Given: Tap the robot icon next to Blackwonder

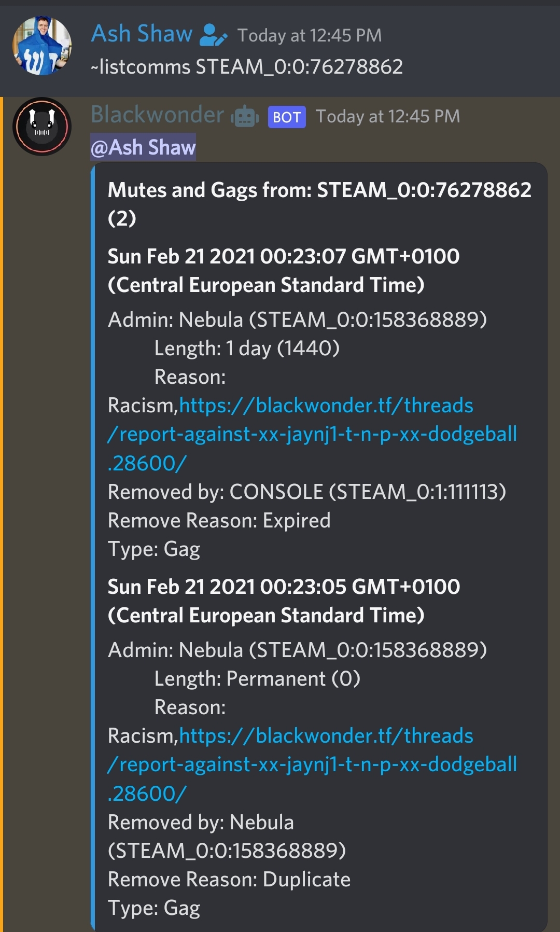Looking at the screenshot, I should [x=245, y=116].
